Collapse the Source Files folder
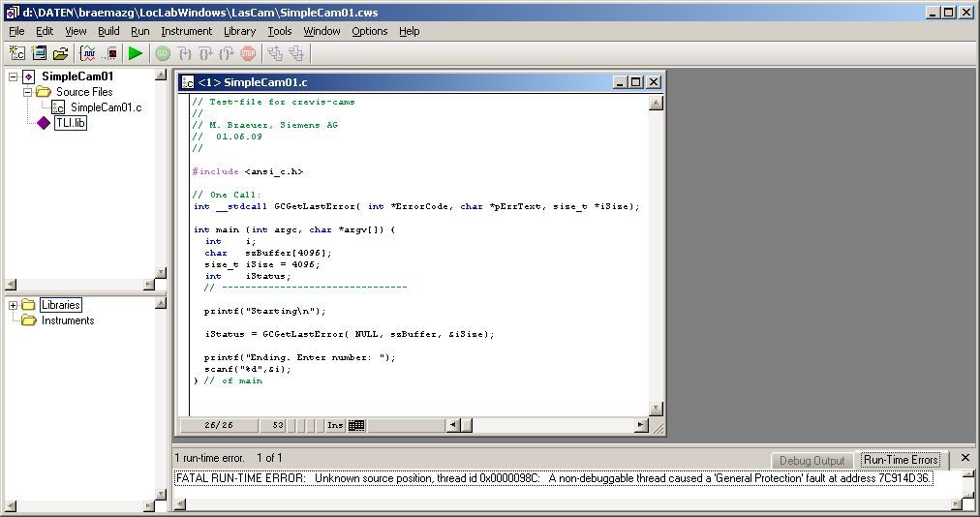Viewport: 980px width, 517px height. (27, 93)
